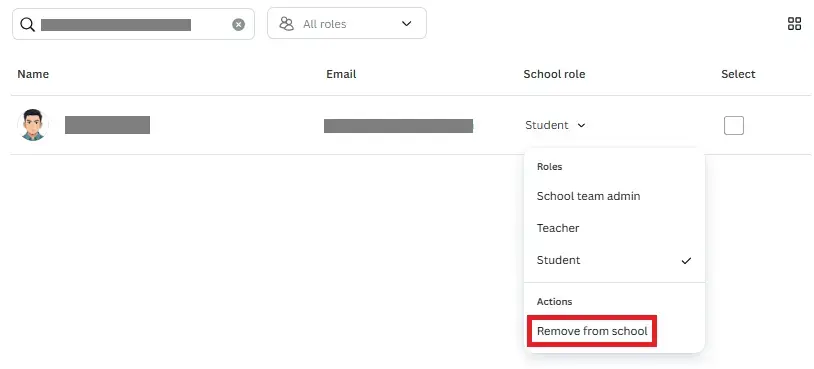Click the Actions section label
814x369 pixels.
coord(554,302)
